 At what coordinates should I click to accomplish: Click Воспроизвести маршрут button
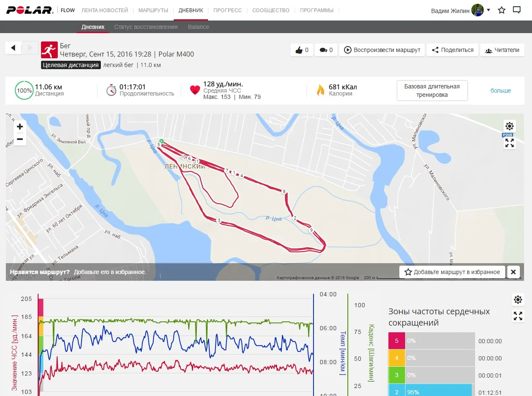point(382,50)
